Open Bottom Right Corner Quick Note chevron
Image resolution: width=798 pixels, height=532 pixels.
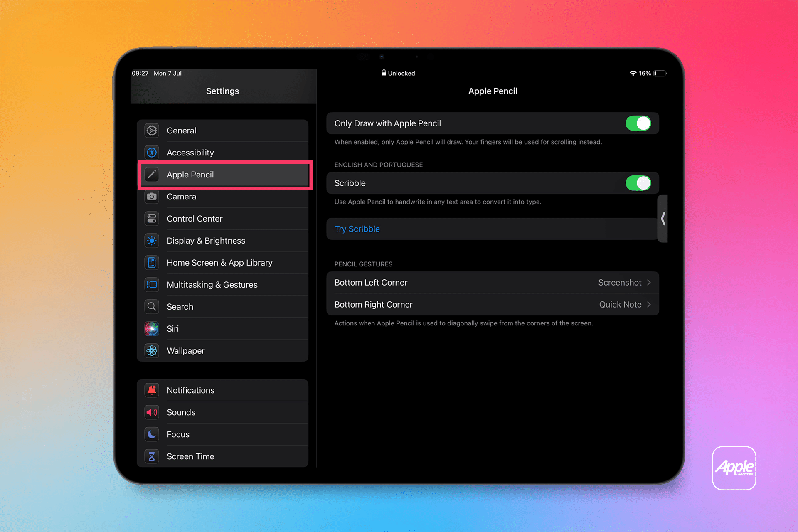[649, 305]
